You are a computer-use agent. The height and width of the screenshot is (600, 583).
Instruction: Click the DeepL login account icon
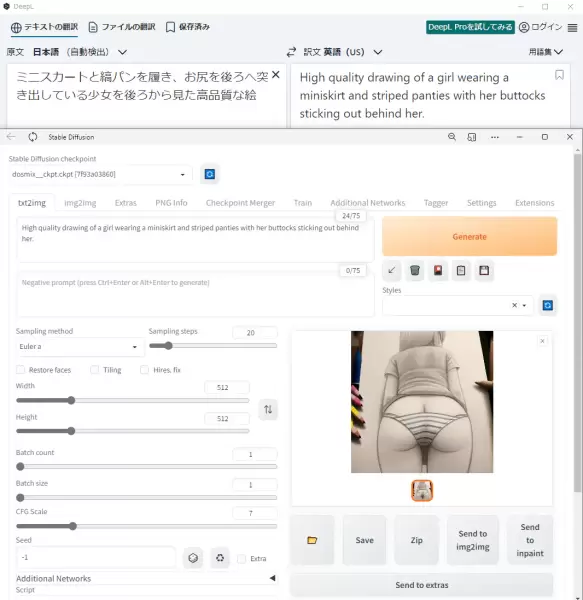[x=524, y=27]
